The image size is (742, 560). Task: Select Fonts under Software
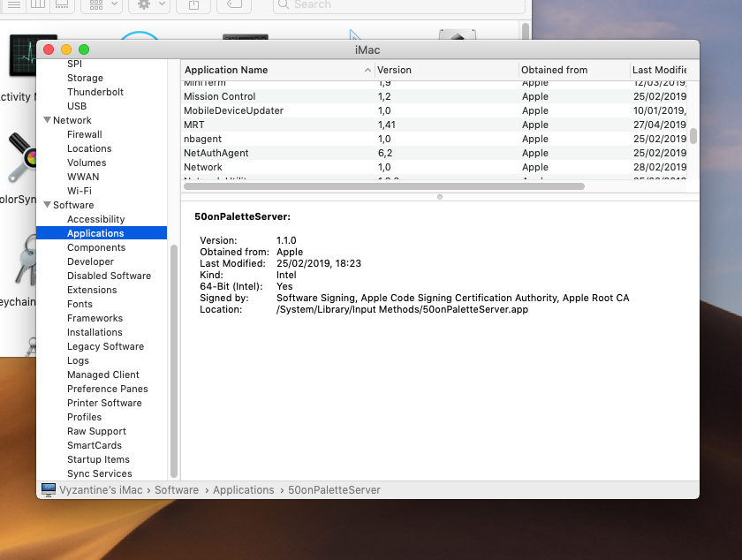[x=79, y=305]
